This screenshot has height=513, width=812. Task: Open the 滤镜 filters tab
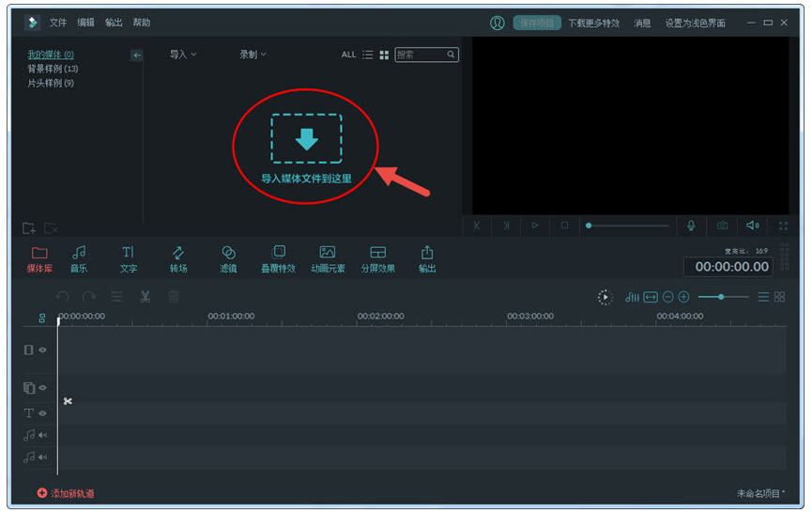coord(228,259)
